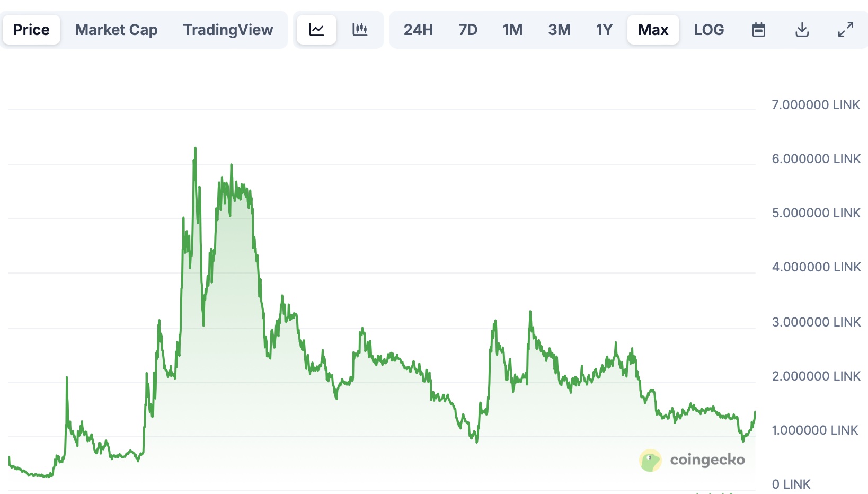Image resolution: width=868 pixels, height=494 pixels.
Task: Set chart range to 1M
Action: tap(512, 30)
